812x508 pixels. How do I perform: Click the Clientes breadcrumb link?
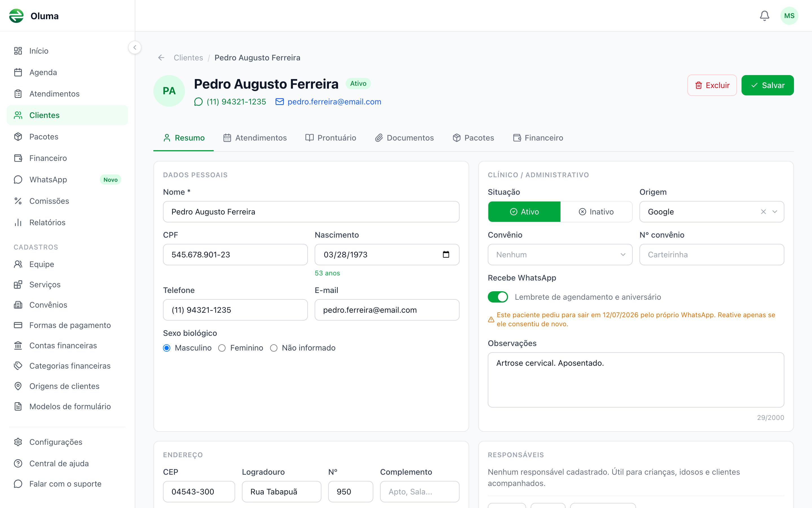pyautogui.click(x=188, y=58)
